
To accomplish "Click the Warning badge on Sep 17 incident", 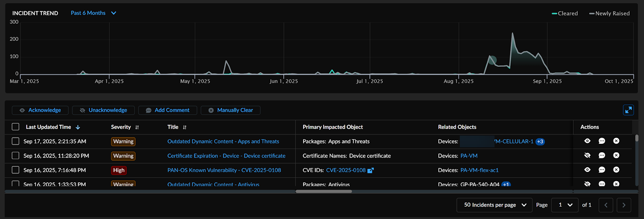I will click(x=123, y=141).
